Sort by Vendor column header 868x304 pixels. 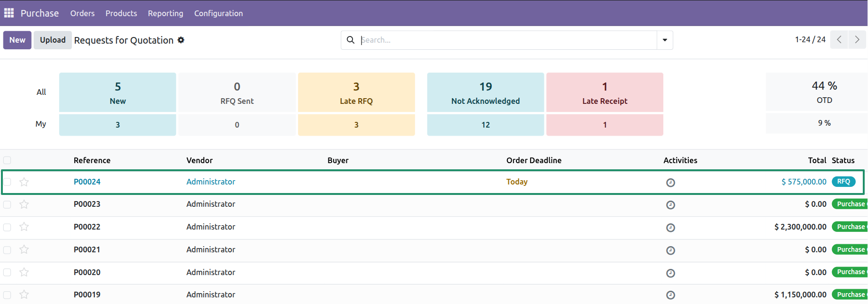(199, 160)
